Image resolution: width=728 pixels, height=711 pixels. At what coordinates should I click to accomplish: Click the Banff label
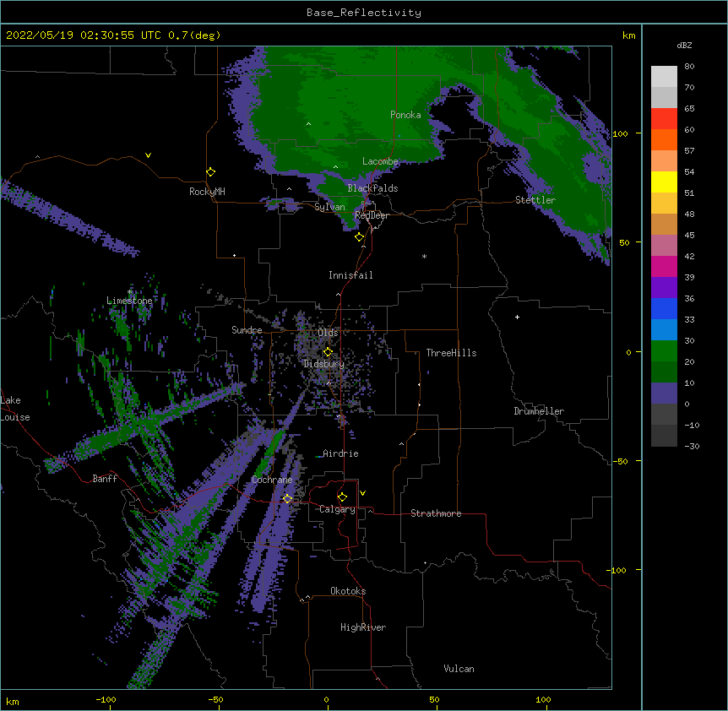point(105,479)
